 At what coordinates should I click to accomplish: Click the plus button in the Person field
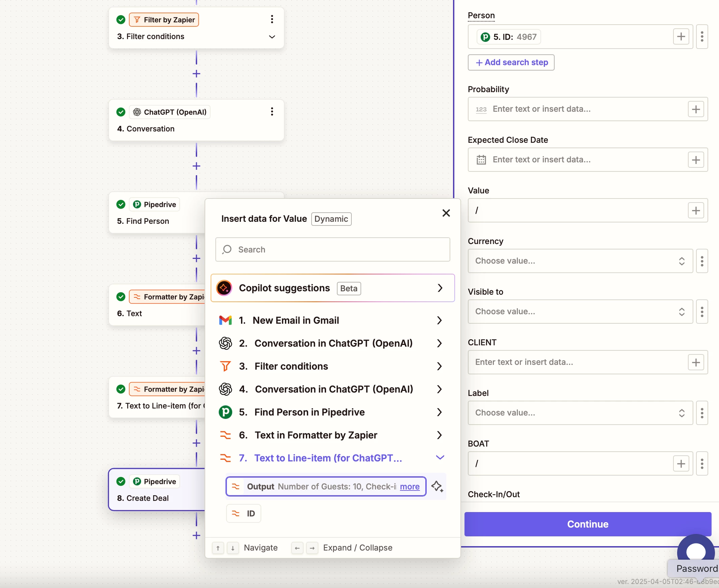681,36
